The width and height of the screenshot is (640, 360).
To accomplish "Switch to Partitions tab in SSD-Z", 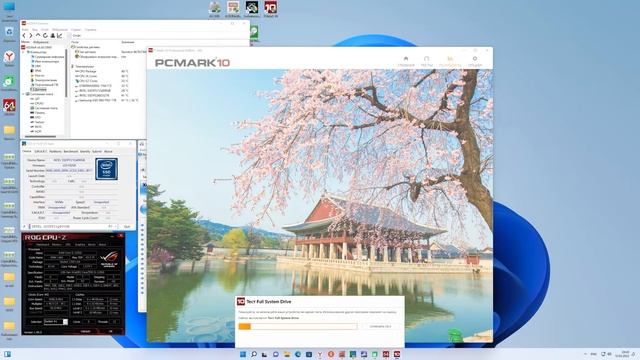I will click(x=55, y=151).
